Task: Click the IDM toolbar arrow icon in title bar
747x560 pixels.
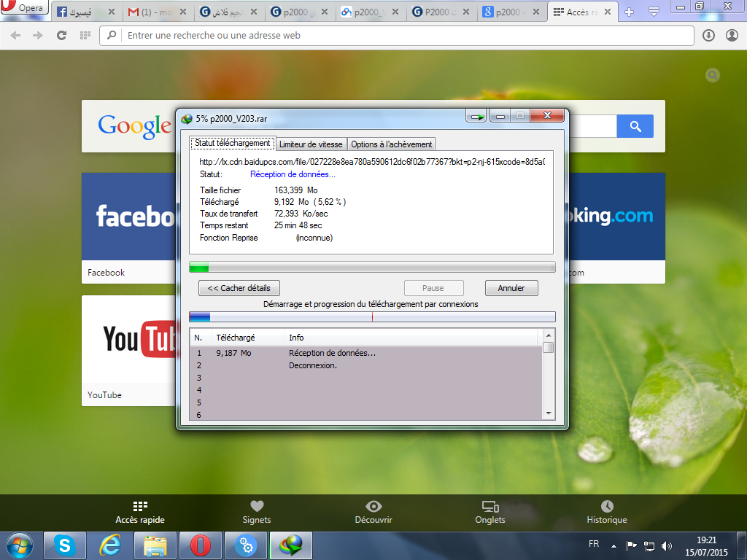Action: 476,116
